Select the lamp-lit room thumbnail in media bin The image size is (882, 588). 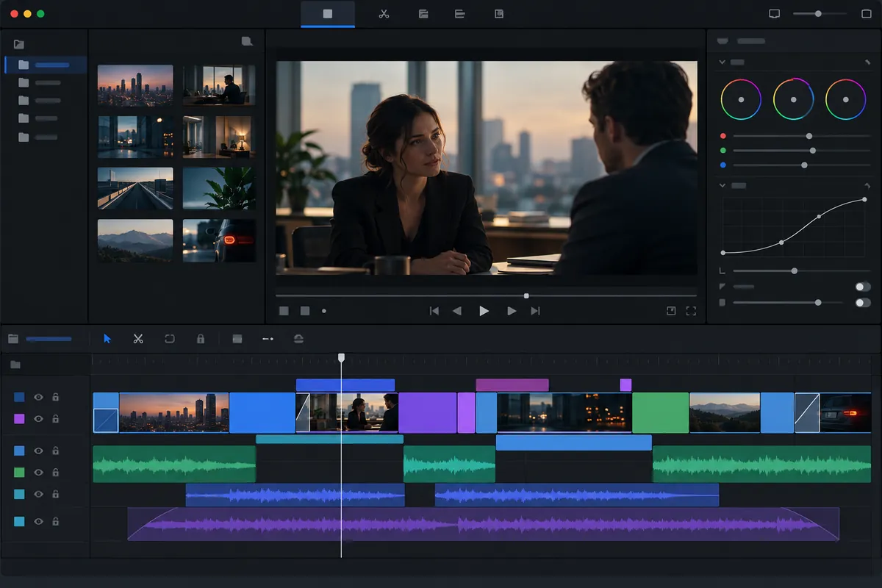pos(219,137)
